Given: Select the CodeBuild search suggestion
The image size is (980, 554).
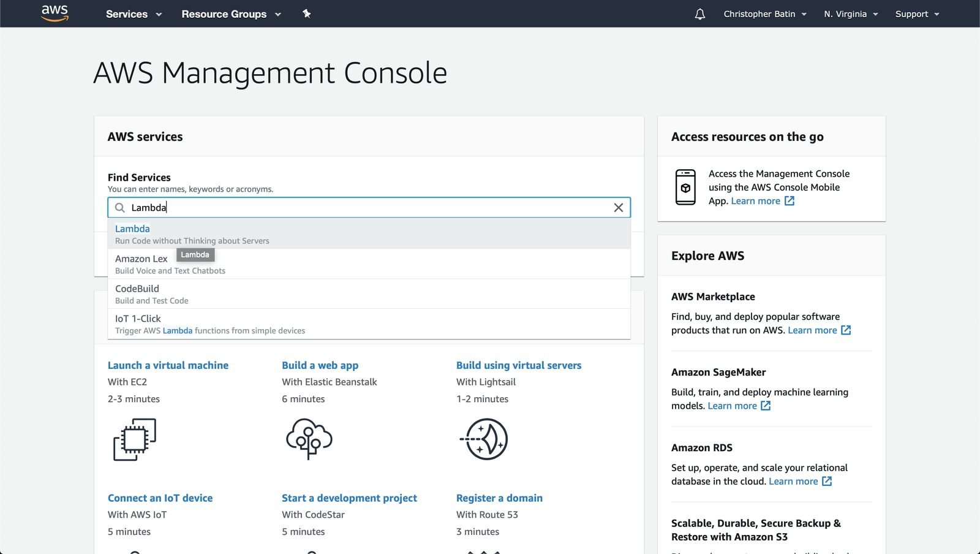Looking at the screenshot, I should (369, 294).
